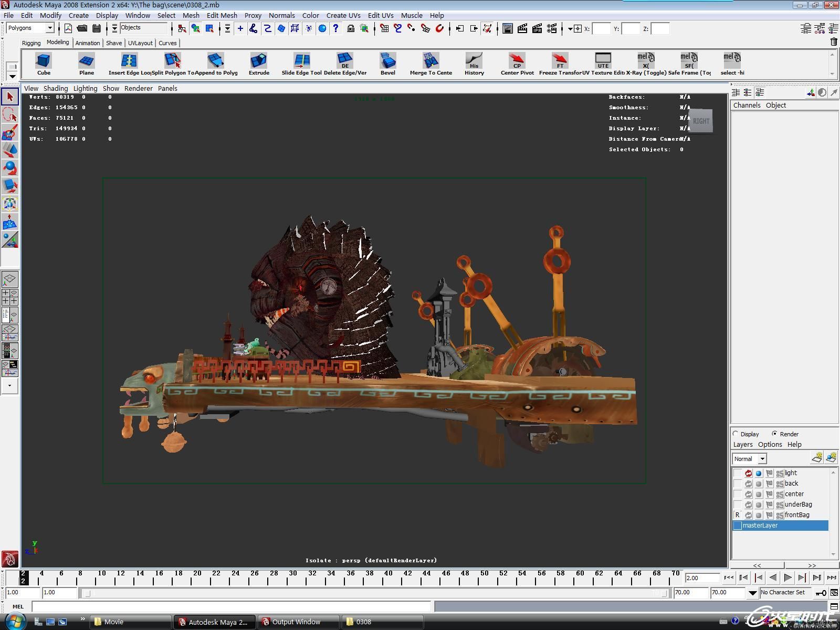This screenshot has height=630, width=840.
Task: Choose the Lasso select tool
Action: (10, 114)
